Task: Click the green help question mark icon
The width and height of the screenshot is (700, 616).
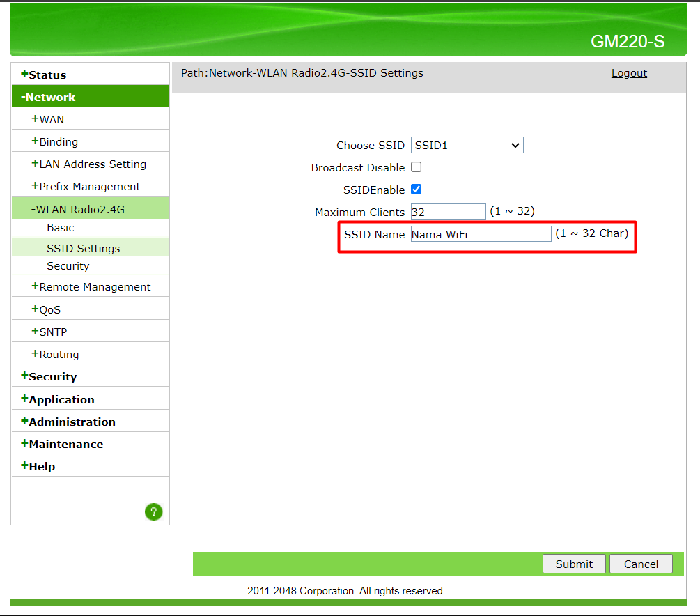Action: click(153, 512)
